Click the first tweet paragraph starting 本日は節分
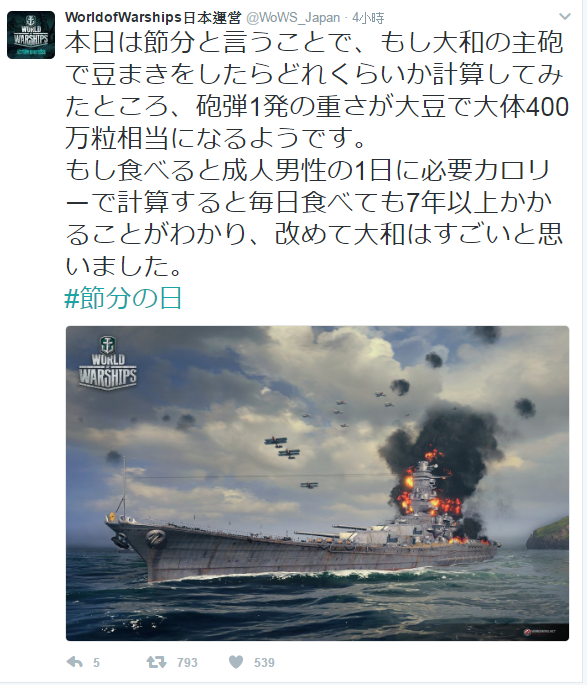 pos(317,90)
